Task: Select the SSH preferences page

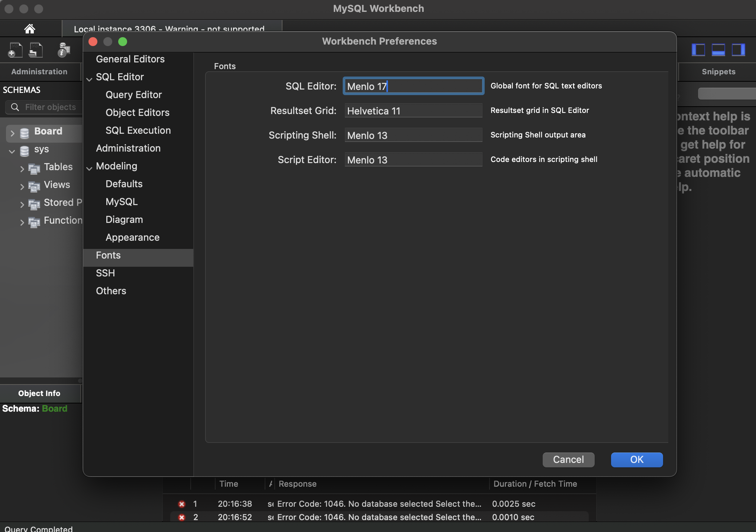Action: [106, 273]
